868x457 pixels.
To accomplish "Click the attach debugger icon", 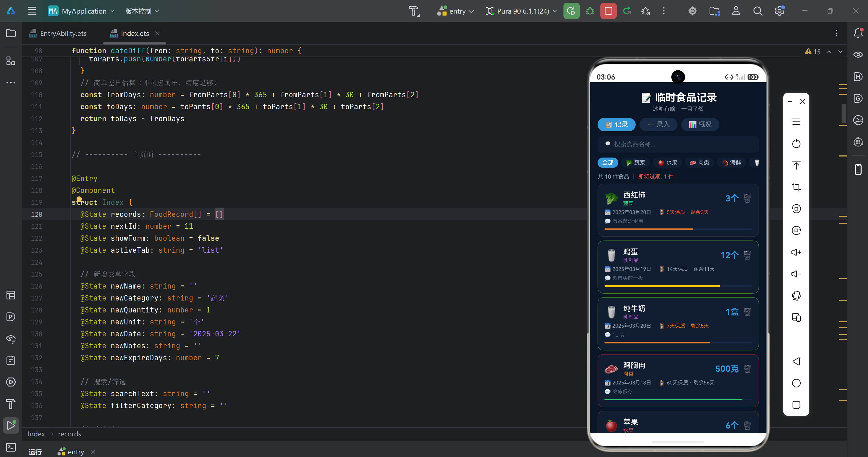I will coord(645,11).
